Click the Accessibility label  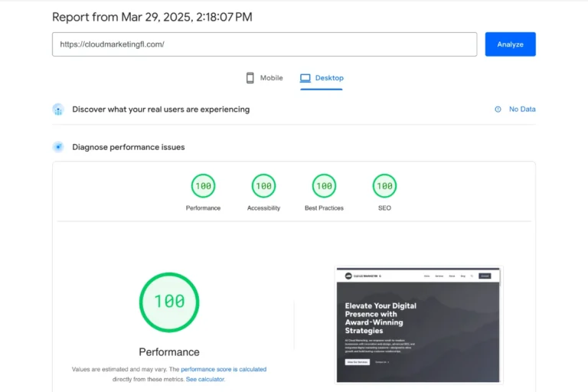coord(263,207)
